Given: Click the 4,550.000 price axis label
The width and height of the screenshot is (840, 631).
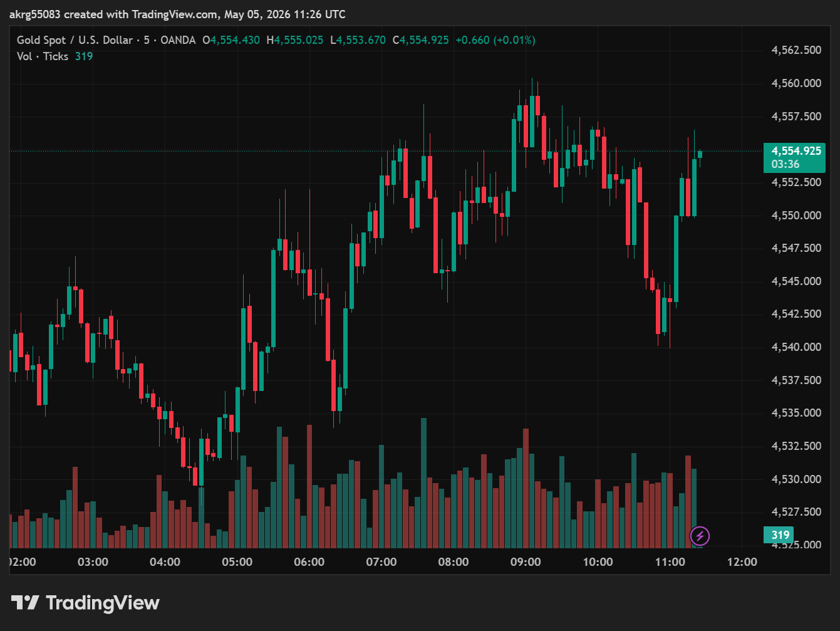Looking at the screenshot, I should (796, 216).
